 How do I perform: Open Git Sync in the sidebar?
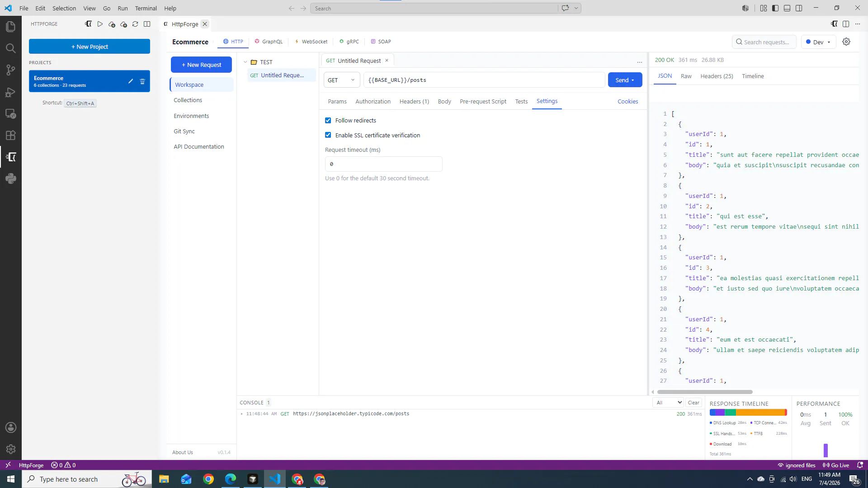click(184, 131)
